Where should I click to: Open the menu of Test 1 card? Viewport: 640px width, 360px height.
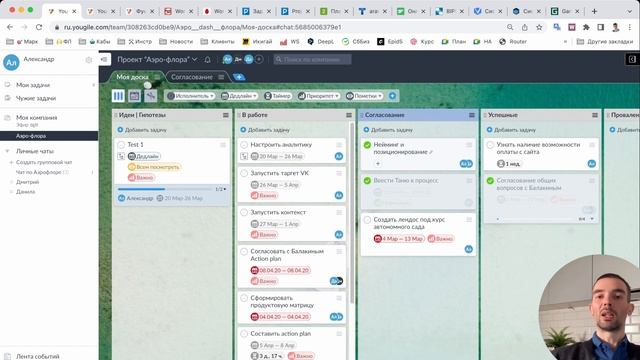[223, 145]
